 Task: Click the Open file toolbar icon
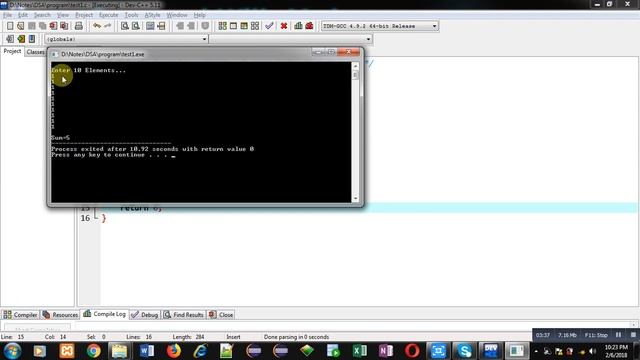pos(20,26)
